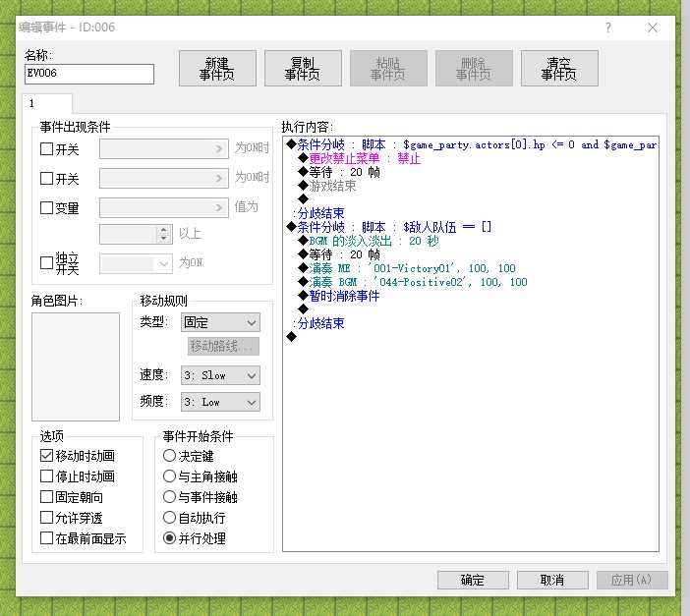
Task: Click the 应用(A) button
Action: click(x=632, y=580)
